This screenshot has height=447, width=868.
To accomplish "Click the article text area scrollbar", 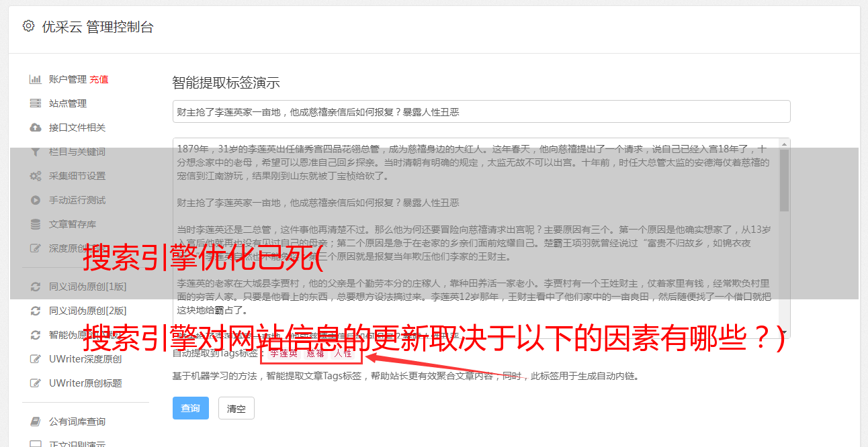I will [x=785, y=179].
